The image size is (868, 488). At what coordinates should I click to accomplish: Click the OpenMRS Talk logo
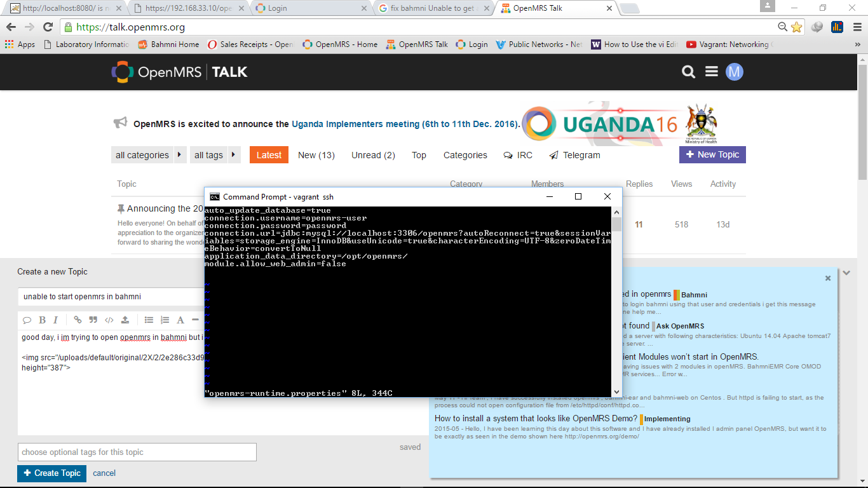point(179,72)
